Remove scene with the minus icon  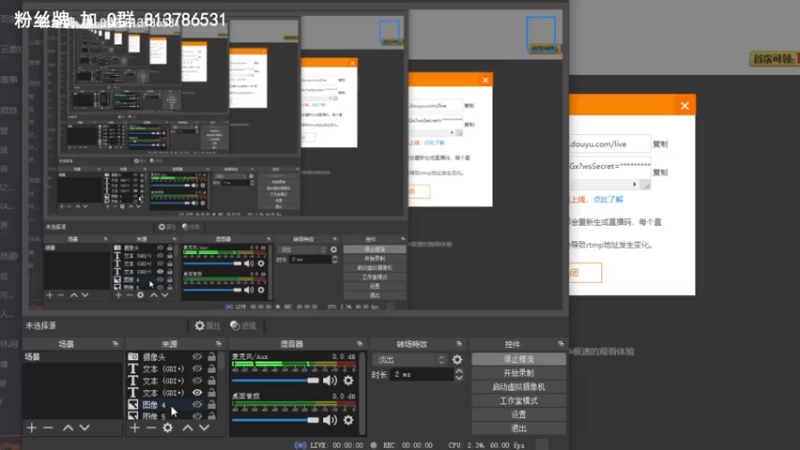pyautogui.click(x=48, y=428)
